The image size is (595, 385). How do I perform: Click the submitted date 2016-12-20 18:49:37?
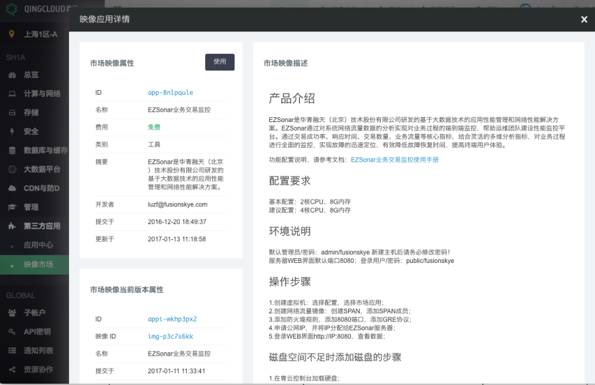[177, 222]
